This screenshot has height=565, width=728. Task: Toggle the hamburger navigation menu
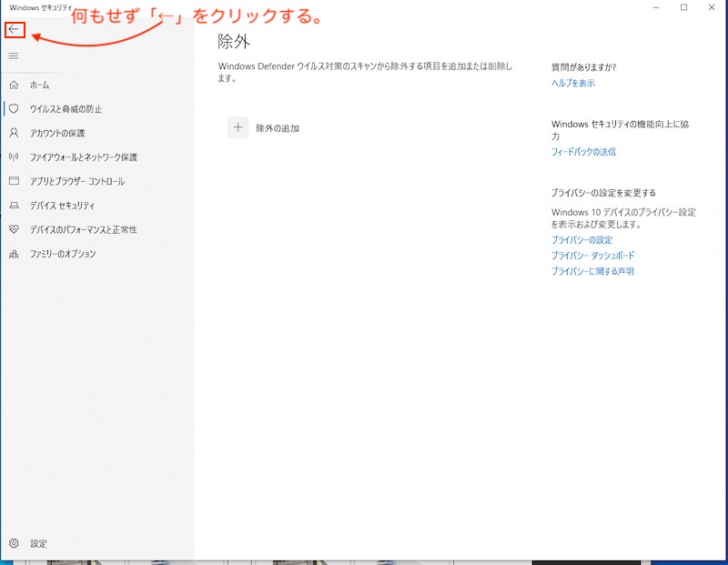(x=14, y=55)
